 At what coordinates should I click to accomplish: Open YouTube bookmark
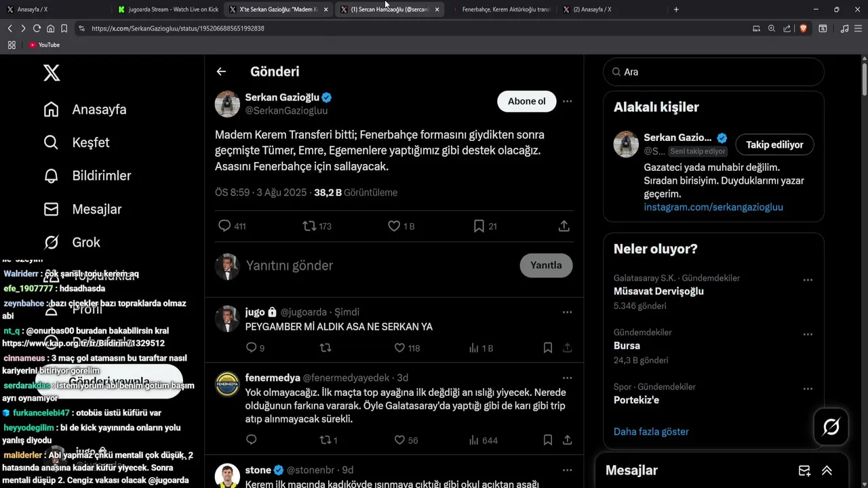[x=44, y=45]
